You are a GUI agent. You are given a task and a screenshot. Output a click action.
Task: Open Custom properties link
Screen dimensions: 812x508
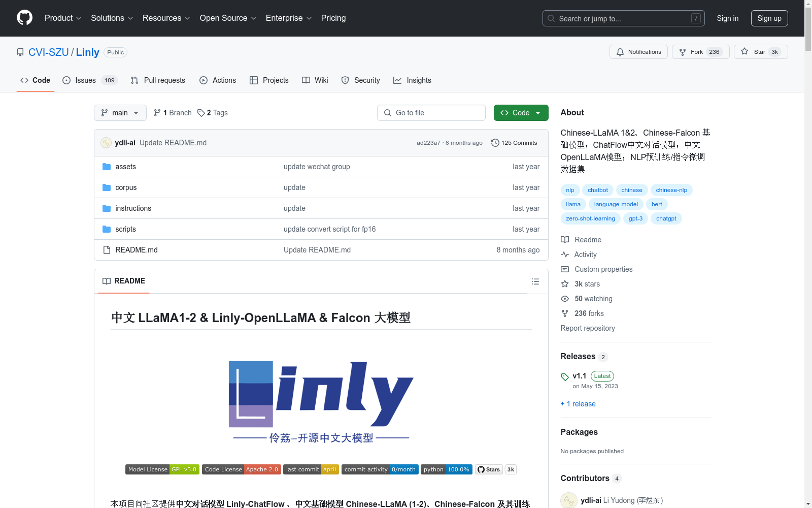tap(597, 269)
